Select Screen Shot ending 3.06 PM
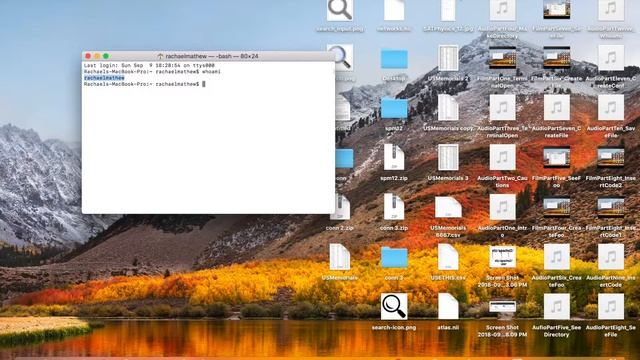The image size is (640, 360). 502,257
